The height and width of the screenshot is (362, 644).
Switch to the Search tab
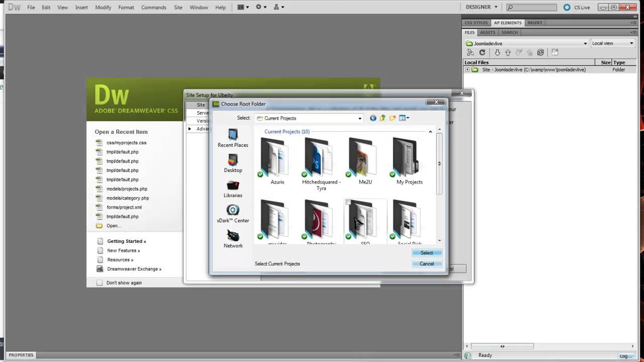tap(509, 32)
